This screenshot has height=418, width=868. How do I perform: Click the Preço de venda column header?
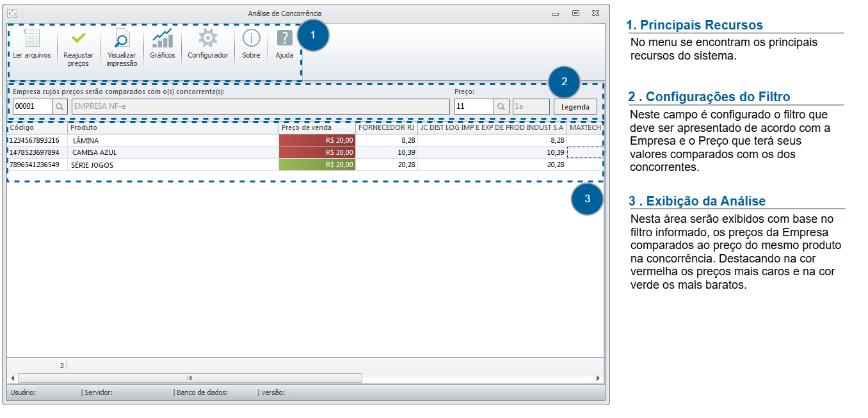(317, 128)
